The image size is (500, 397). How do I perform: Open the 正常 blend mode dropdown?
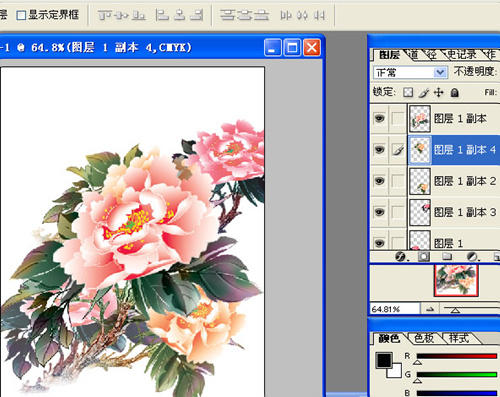point(410,72)
